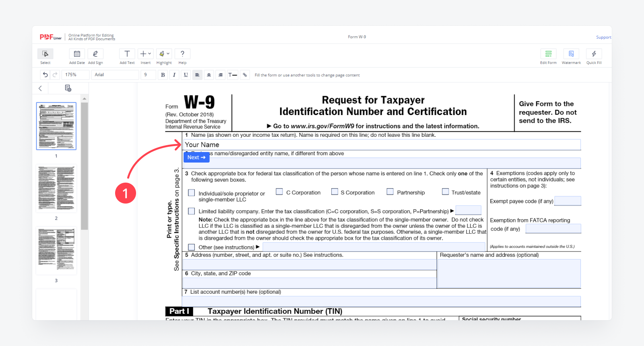Click the LLC tax classification field
Screen dimensions: 644x346
pyautogui.click(x=468, y=210)
